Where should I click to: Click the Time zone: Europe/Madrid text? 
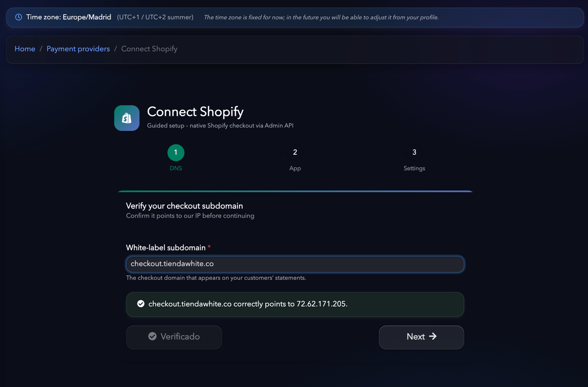click(x=69, y=17)
